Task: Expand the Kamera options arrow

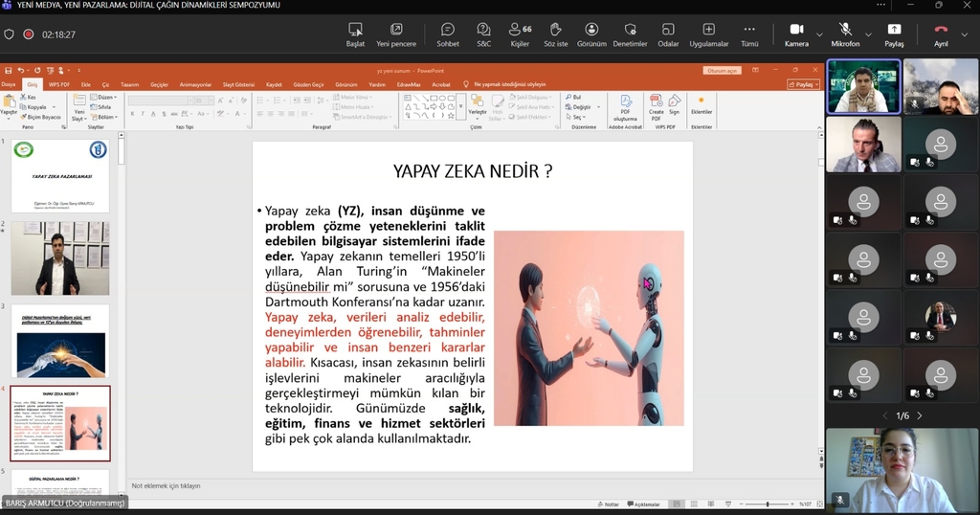Action: pos(819,34)
